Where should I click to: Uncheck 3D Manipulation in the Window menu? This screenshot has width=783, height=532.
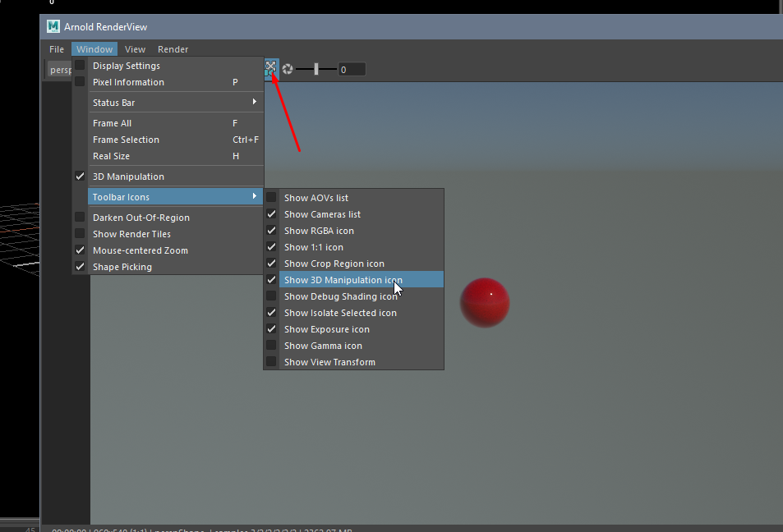tap(168, 177)
